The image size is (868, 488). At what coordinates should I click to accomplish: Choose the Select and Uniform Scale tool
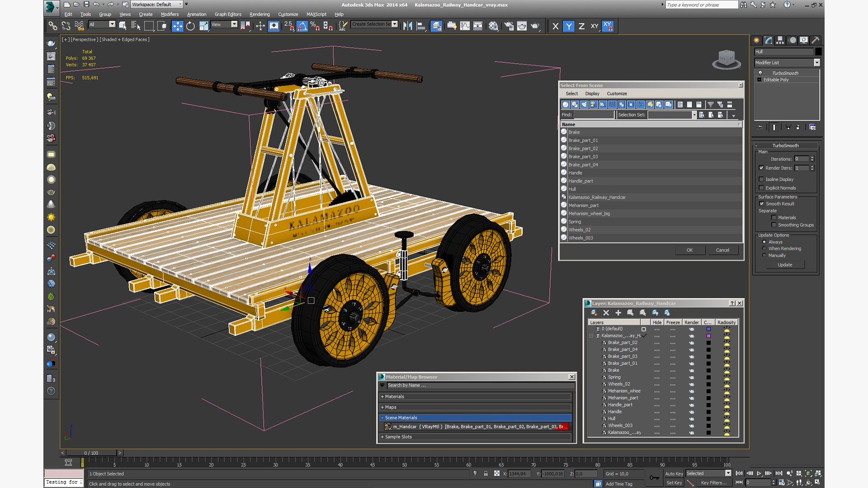click(x=203, y=26)
